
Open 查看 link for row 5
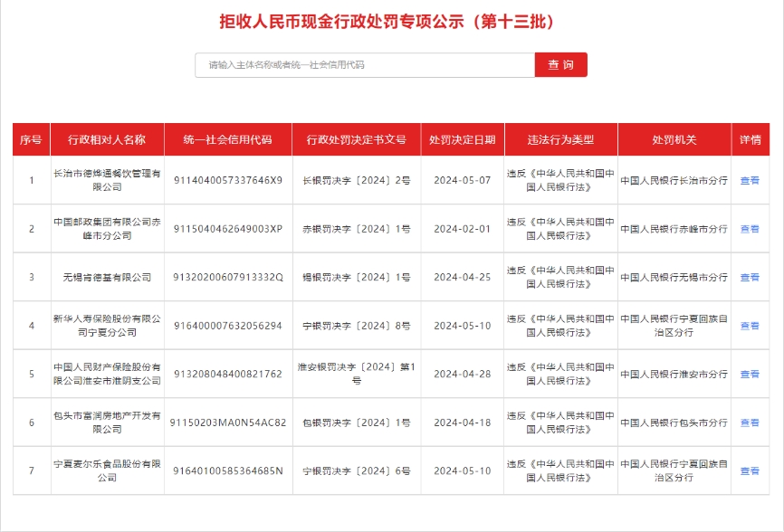click(750, 375)
